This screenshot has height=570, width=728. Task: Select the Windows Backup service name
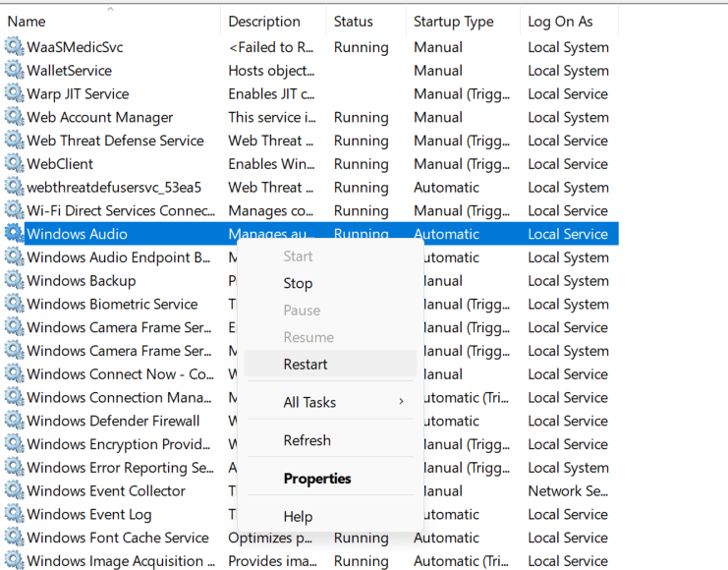click(82, 281)
